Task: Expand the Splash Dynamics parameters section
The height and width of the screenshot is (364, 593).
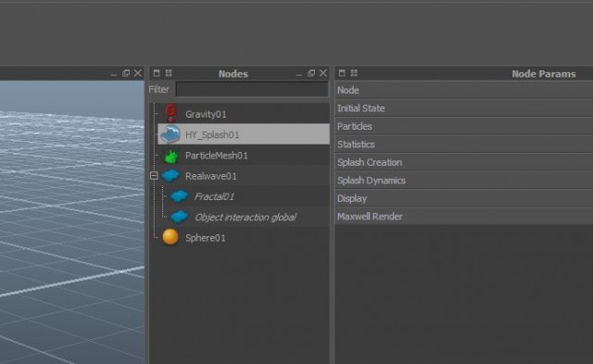Action: (x=463, y=181)
